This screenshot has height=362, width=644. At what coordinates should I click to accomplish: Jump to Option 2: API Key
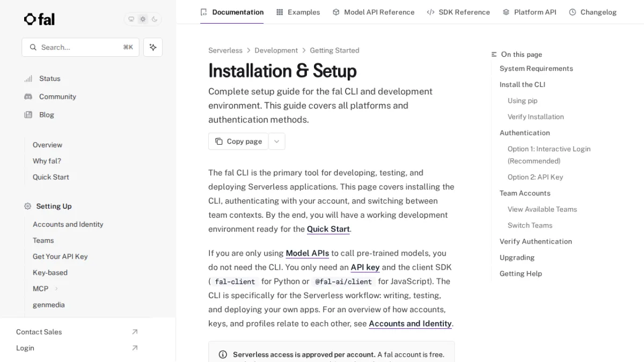535,177
